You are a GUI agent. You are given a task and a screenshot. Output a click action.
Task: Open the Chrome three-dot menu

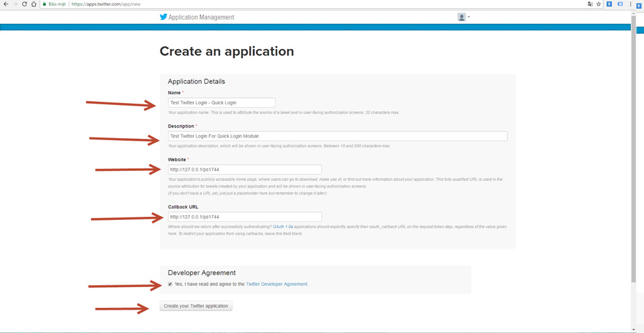[x=630, y=4]
